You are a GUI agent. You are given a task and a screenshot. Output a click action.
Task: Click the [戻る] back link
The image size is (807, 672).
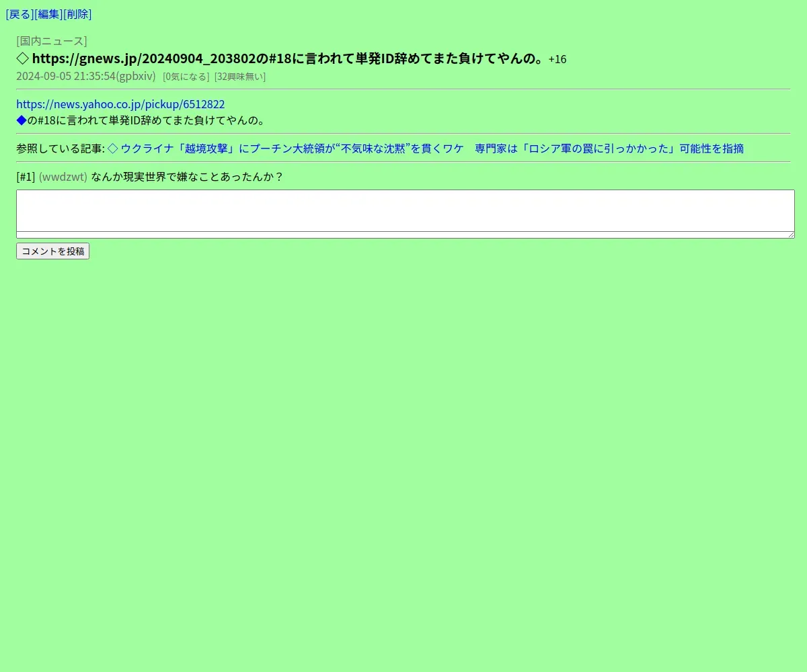click(x=20, y=14)
